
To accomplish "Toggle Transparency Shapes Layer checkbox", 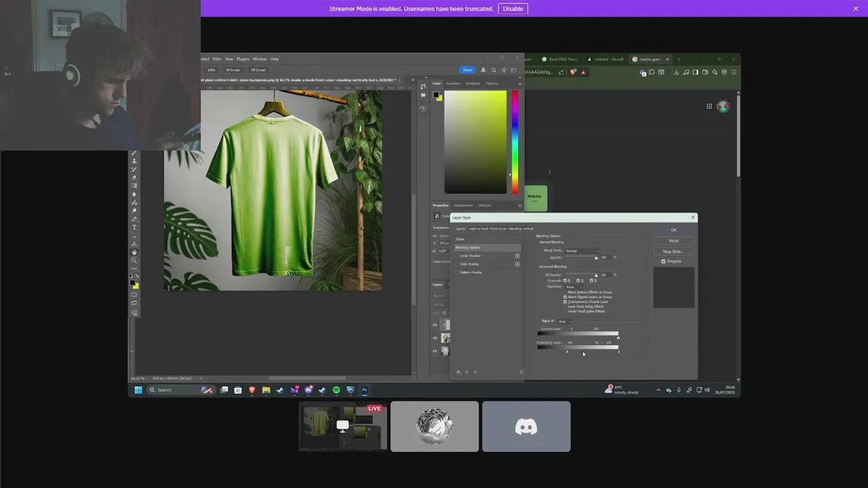I will [565, 302].
